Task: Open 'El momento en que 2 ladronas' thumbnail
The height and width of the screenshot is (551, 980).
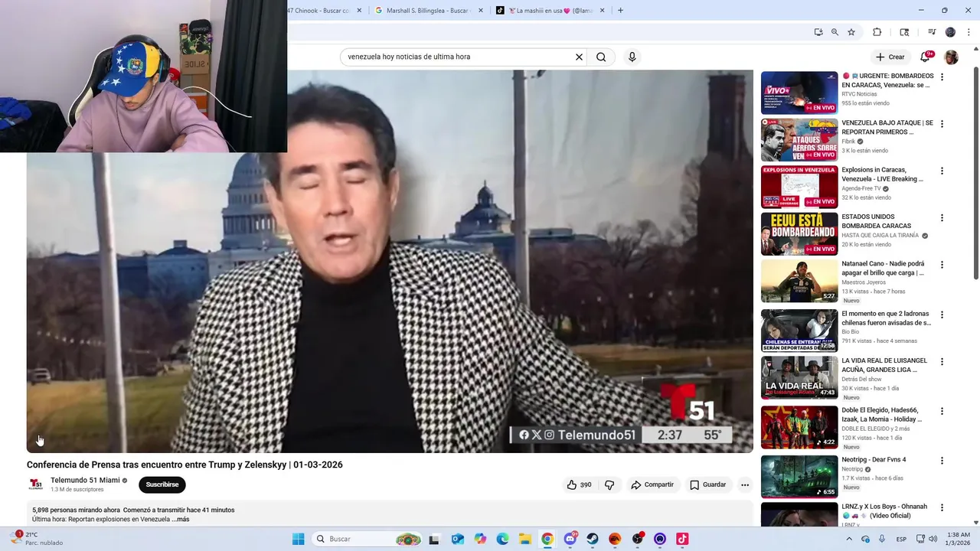Action: pyautogui.click(x=799, y=330)
